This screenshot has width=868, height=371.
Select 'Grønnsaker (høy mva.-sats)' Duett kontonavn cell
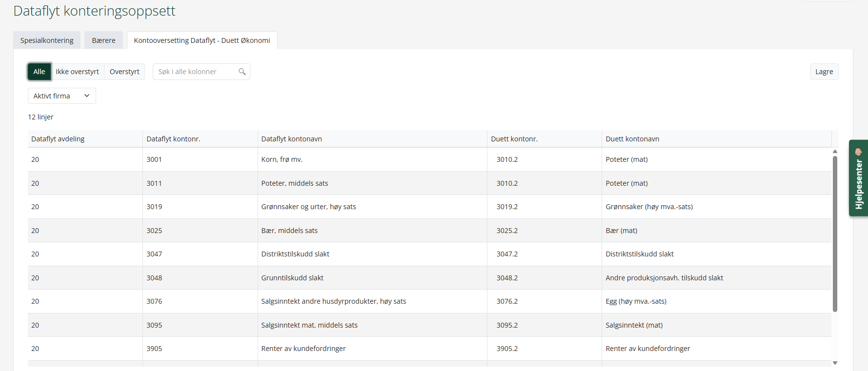coord(717,207)
